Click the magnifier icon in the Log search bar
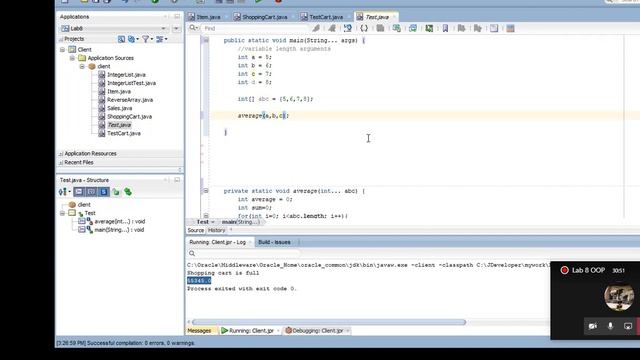Viewport: 640px width, 360px height. pos(192,253)
